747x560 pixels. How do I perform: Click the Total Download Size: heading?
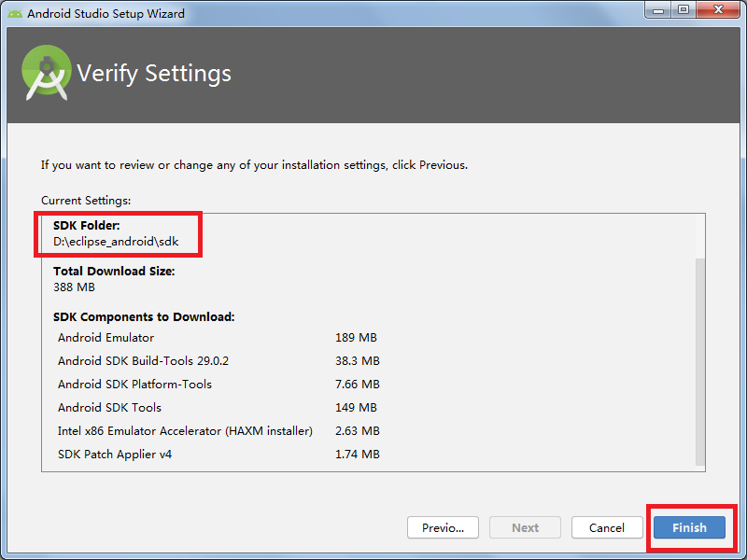pyautogui.click(x=114, y=271)
